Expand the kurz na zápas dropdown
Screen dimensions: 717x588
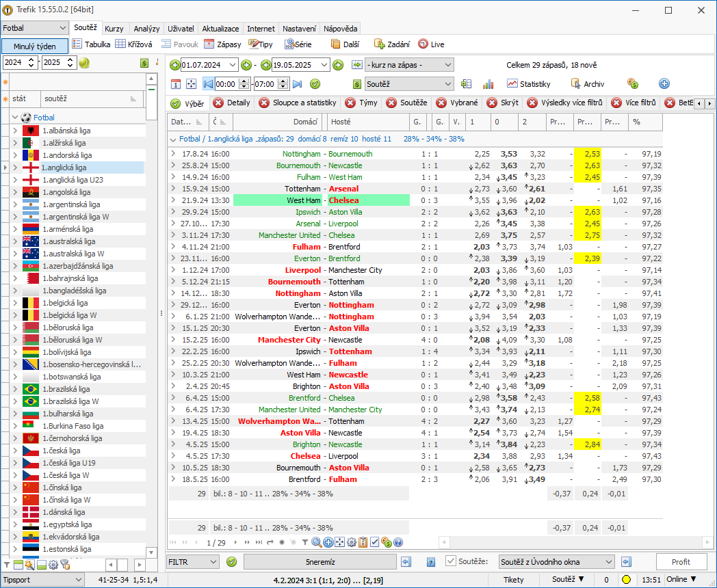(409, 65)
